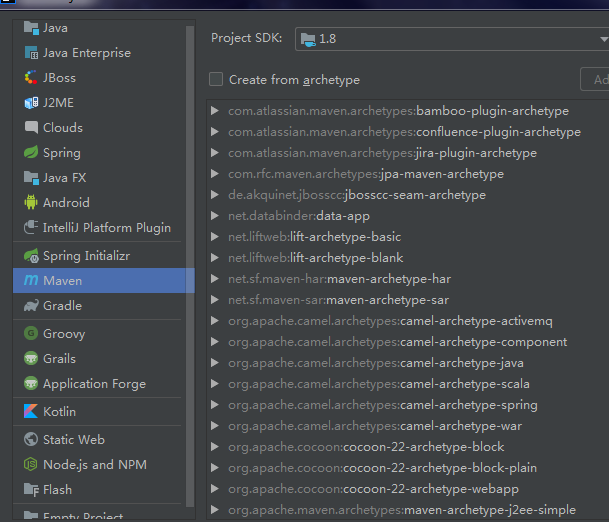Screen dimensions: 609x522
Task: Enable the Create from archetype checkbox
Action: pos(216,79)
